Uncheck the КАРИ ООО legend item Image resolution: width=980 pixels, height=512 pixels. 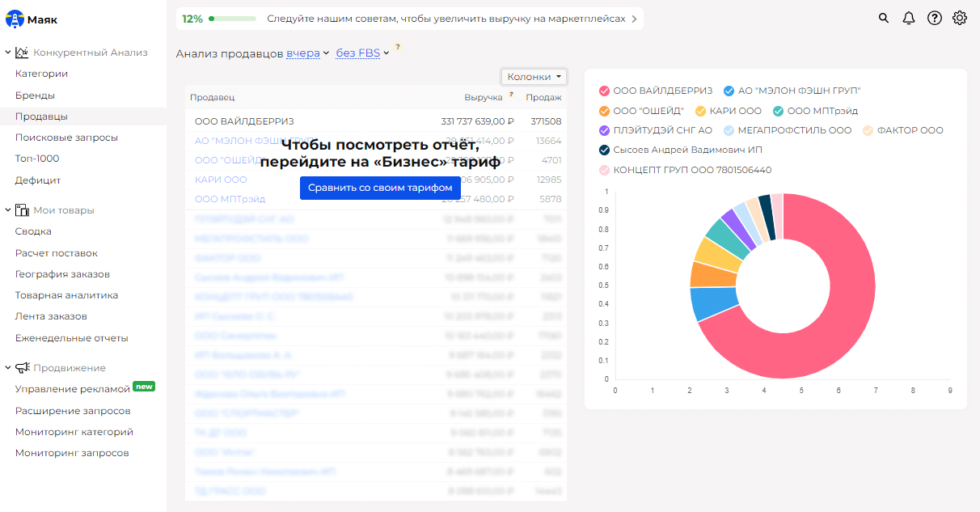pos(701,111)
